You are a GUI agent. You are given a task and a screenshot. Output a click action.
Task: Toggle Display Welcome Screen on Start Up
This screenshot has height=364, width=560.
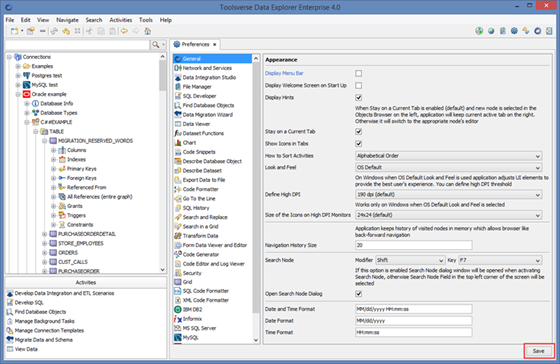point(359,85)
